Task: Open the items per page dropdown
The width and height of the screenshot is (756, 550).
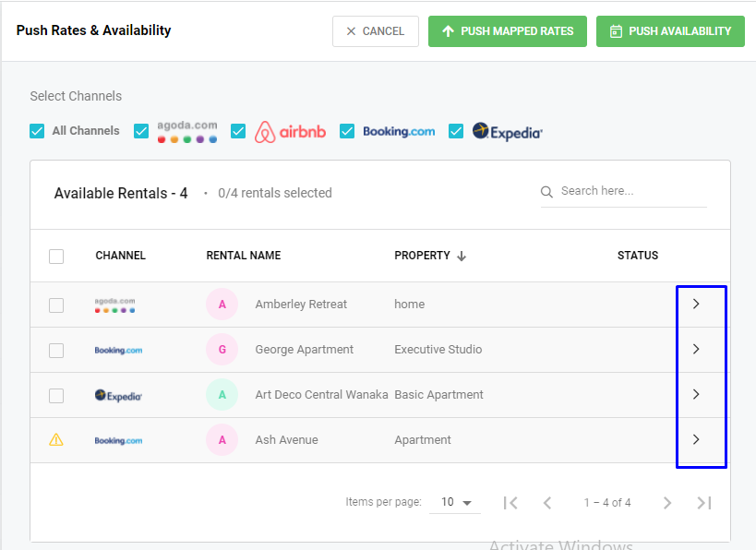Action: tap(456, 503)
